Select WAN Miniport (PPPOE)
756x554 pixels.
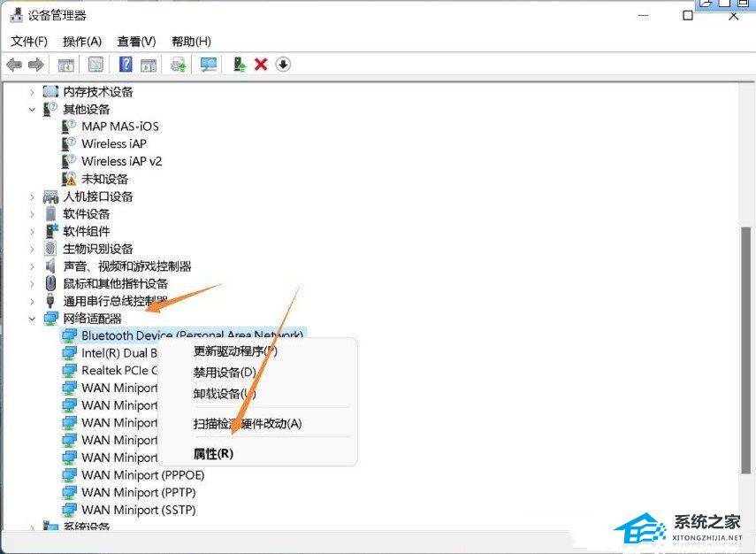[x=142, y=475]
